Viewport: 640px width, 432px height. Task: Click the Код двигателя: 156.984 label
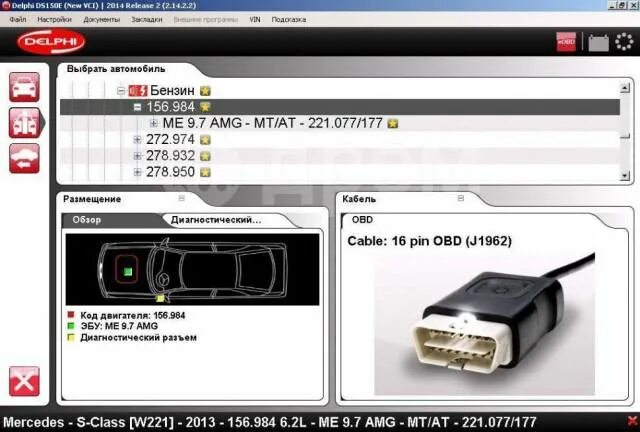tap(133, 315)
